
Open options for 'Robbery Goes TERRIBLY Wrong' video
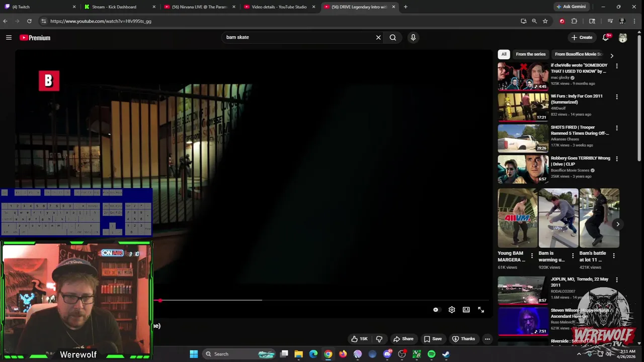617,159
